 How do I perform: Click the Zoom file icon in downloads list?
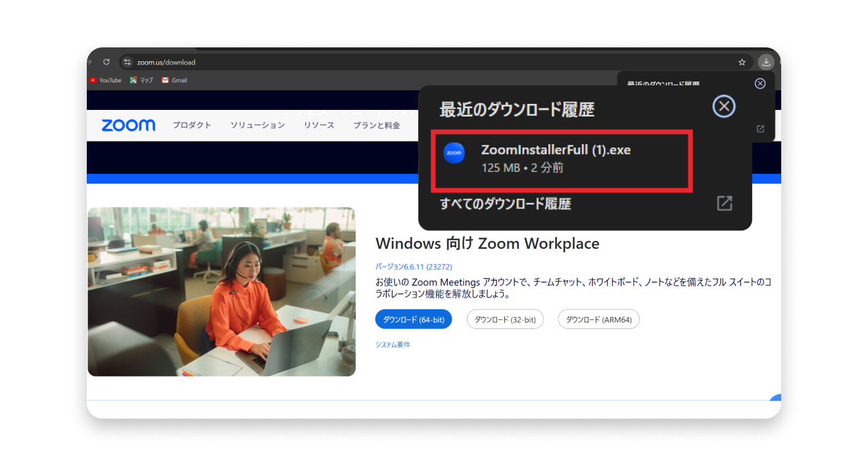tap(454, 153)
